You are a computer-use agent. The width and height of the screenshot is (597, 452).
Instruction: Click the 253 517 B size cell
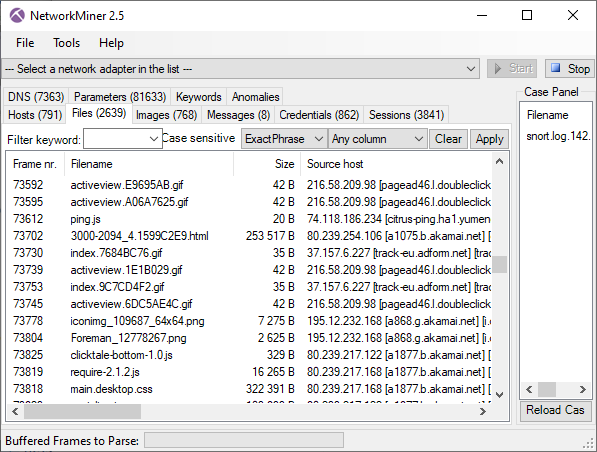click(x=270, y=236)
